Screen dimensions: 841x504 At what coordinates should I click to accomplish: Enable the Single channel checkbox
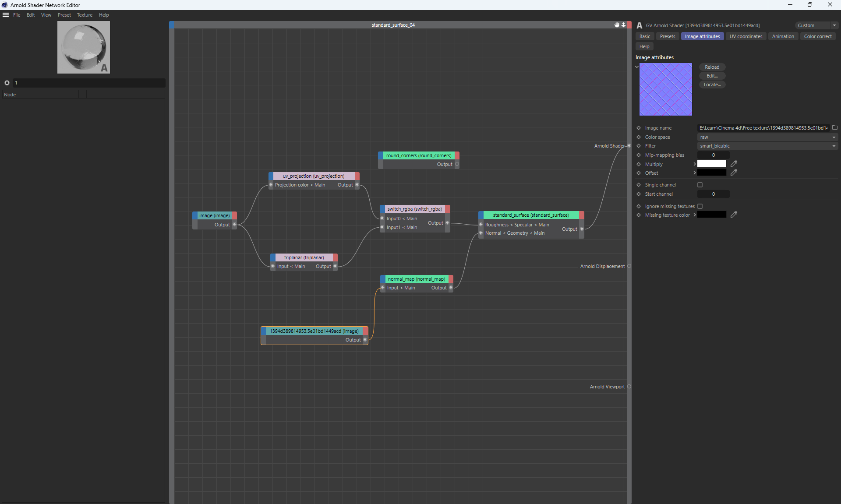point(700,185)
